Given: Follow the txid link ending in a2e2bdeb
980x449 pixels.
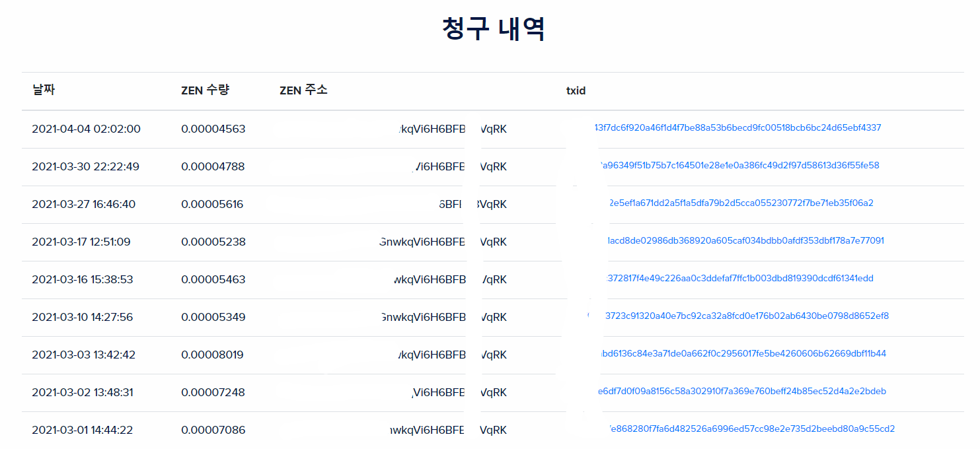Looking at the screenshot, I should (x=741, y=392).
